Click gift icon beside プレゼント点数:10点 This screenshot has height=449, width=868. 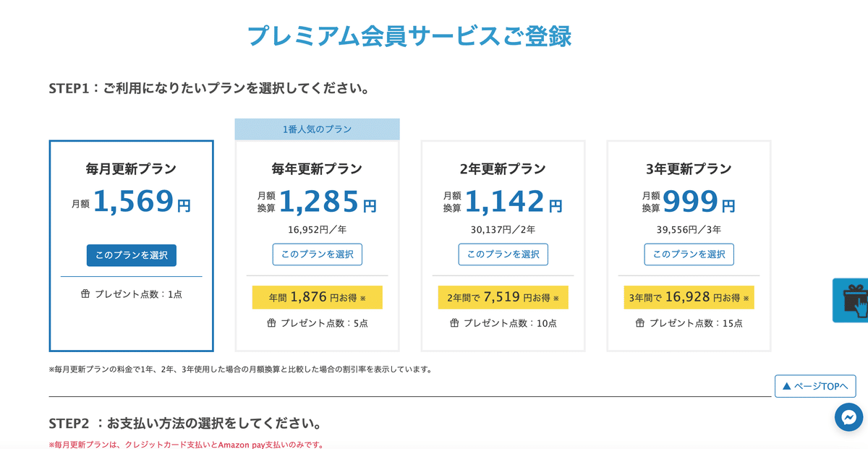click(x=454, y=323)
